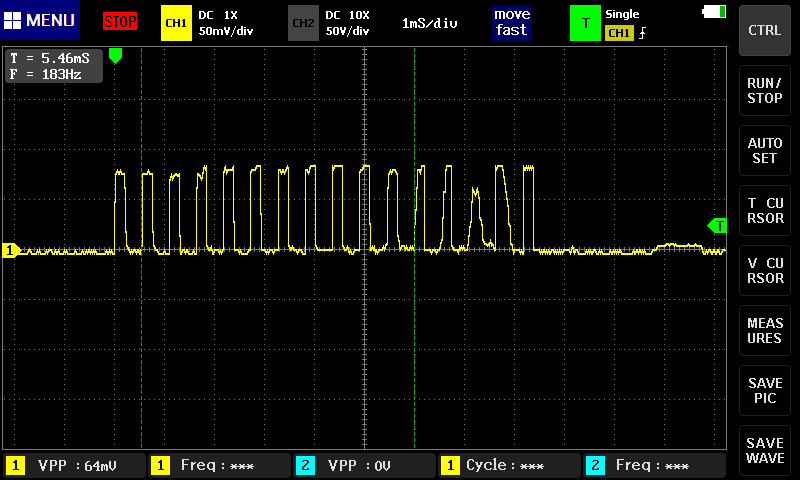800x480 pixels.
Task: Open CH1 DC 1X 50mV/div settings
Action: tap(226, 23)
